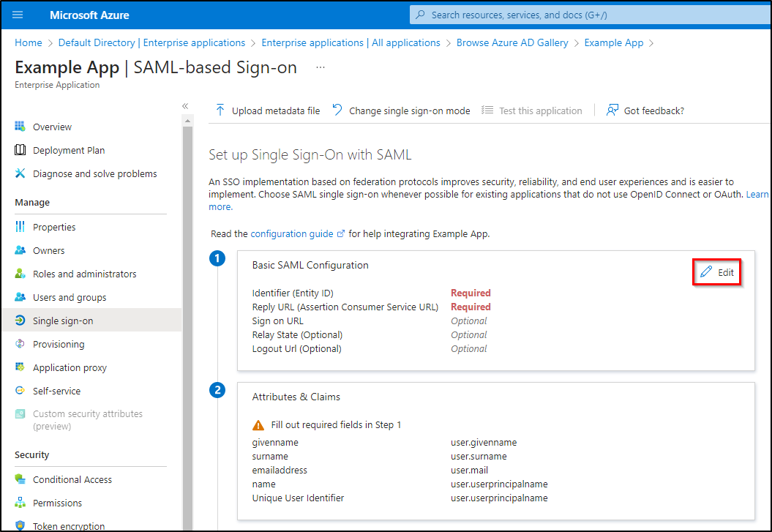
Task: Edit the Basic SAML Configuration
Action: pyautogui.click(x=717, y=272)
